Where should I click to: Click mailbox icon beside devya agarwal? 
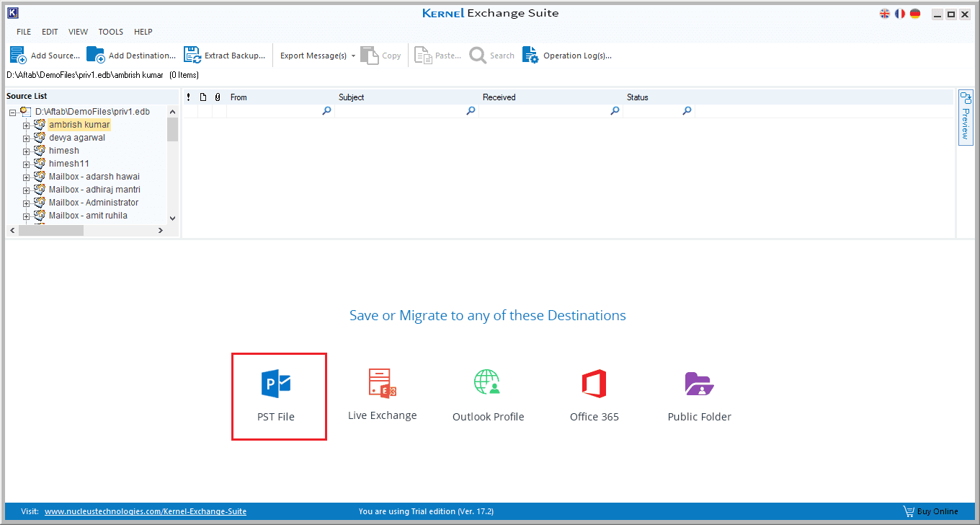pos(40,137)
